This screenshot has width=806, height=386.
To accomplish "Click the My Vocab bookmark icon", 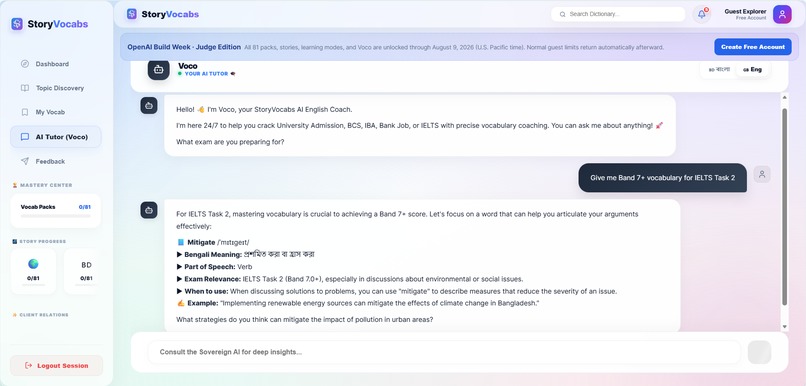I will (25, 112).
